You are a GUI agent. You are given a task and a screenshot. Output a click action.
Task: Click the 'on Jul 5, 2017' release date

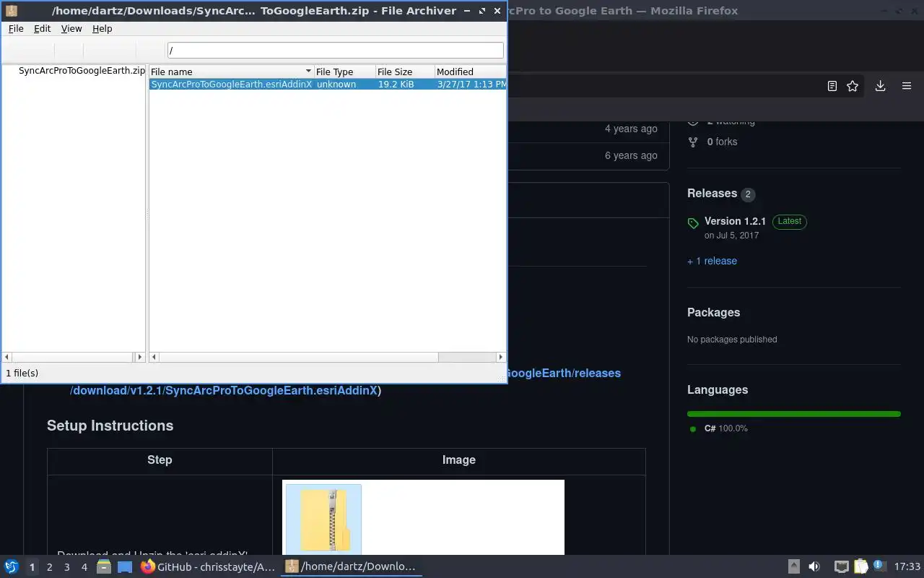[731, 236]
